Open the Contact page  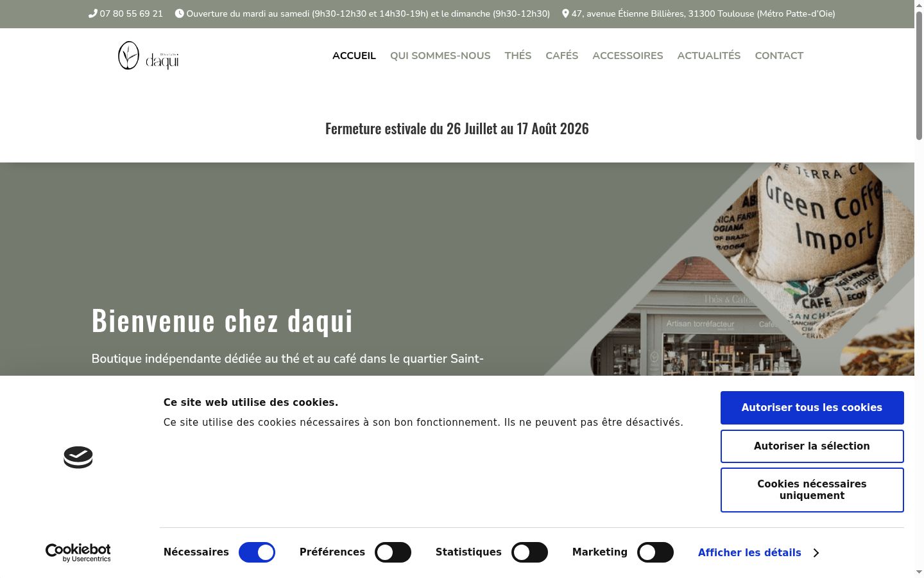[779, 56]
